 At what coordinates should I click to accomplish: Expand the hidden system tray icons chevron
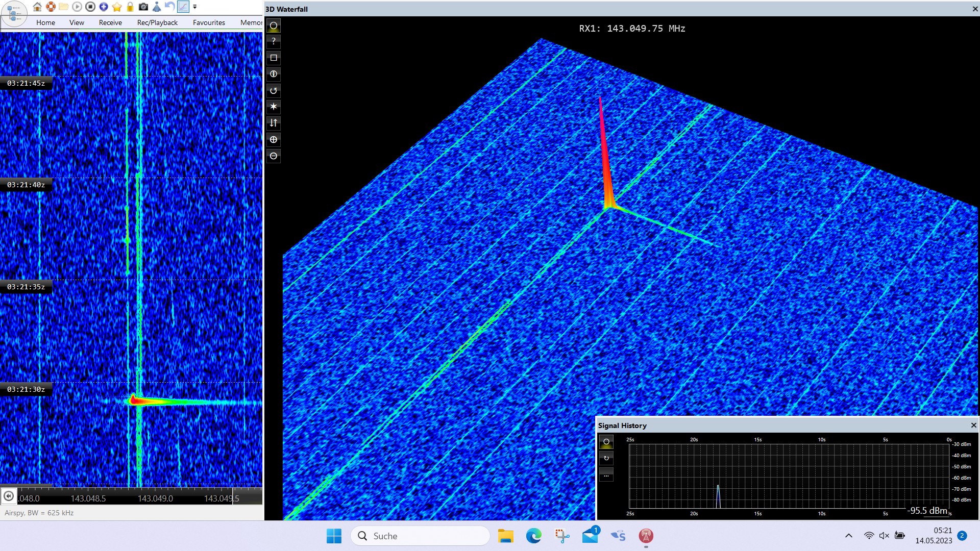848,536
